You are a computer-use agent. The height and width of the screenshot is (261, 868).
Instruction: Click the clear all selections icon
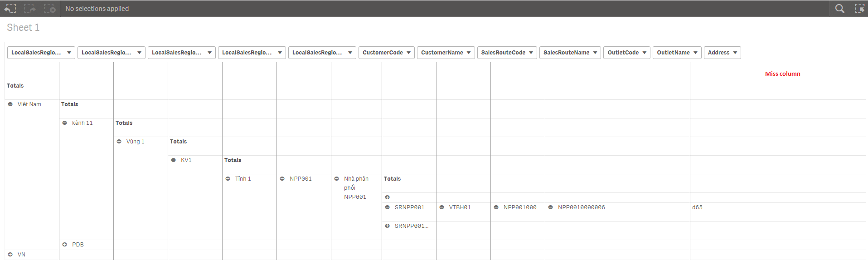click(50, 9)
